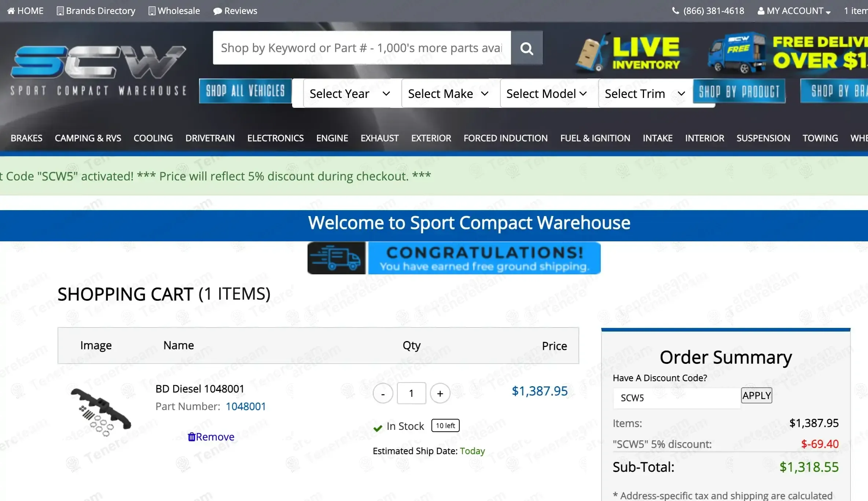Open the TOWING category
868x501 pixels.
point(820,138)
